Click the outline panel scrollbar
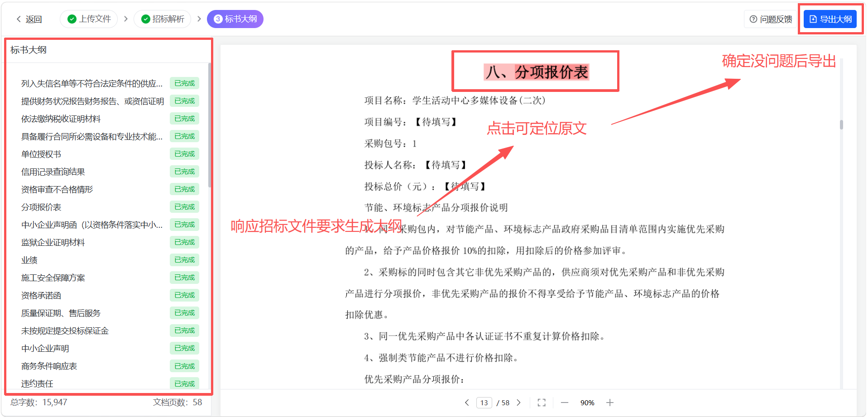Screen dimensions: 868x417 (x=210, y=125)
